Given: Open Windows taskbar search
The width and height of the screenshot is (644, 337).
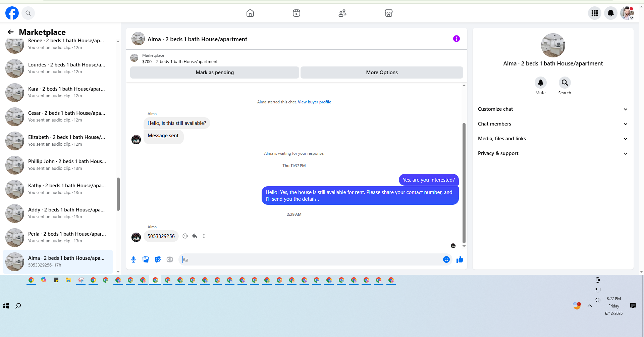Looking at the screenshot, I should point(18,306).
